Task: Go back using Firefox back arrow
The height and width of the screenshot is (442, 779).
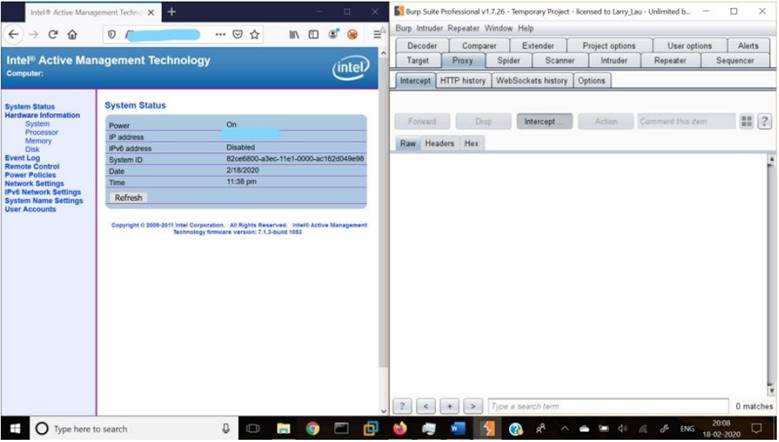Action: point(13,34)
